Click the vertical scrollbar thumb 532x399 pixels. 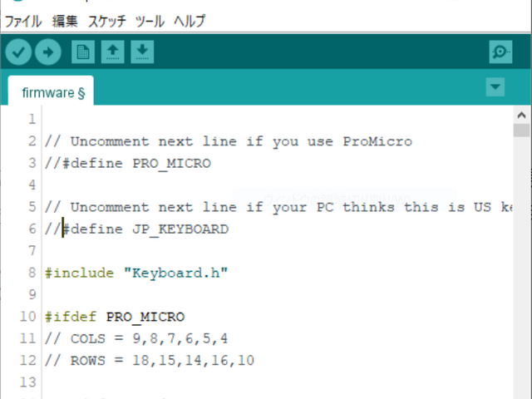pyautogui.click(x=521, y=131)
